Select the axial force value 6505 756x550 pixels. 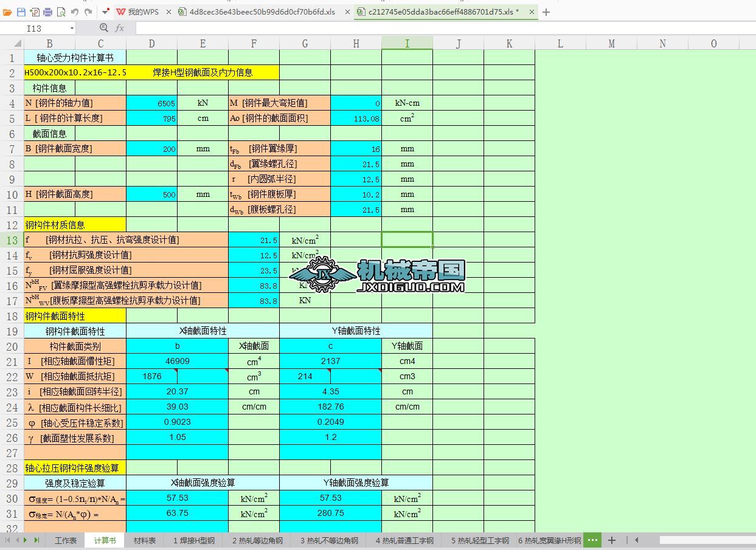tap(151, 103)
